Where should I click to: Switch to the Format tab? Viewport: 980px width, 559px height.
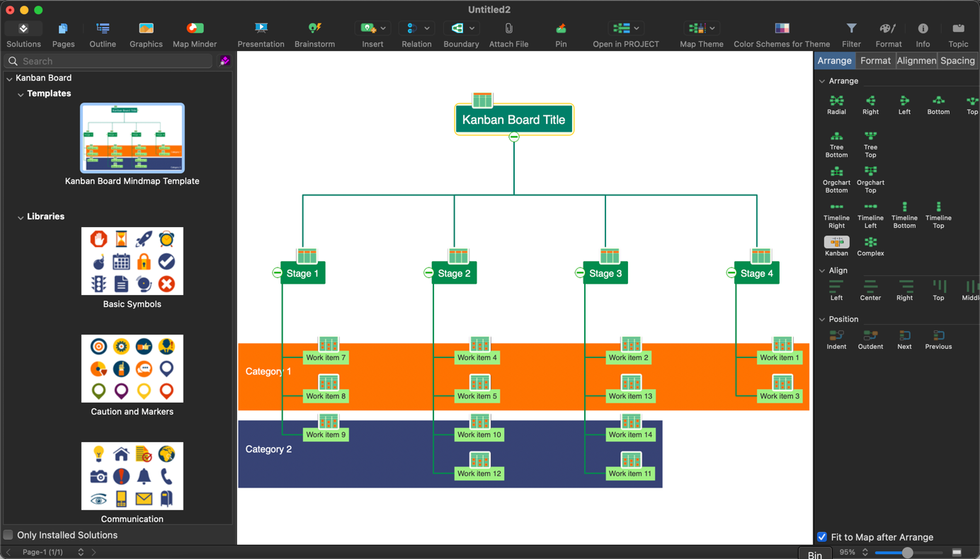pyautogui.click(x=875, y=61)
